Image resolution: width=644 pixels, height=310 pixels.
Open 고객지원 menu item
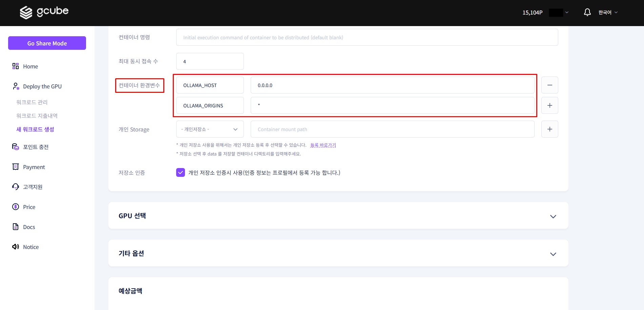point(33,187)
